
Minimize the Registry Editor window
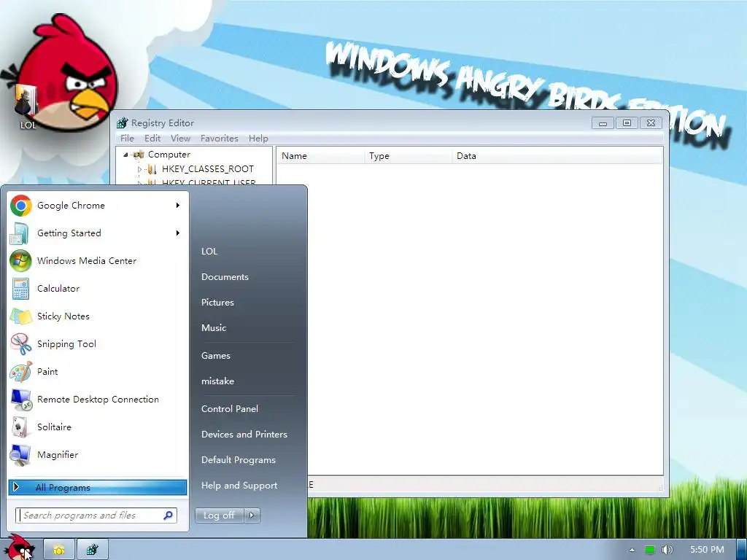point(603,122)
